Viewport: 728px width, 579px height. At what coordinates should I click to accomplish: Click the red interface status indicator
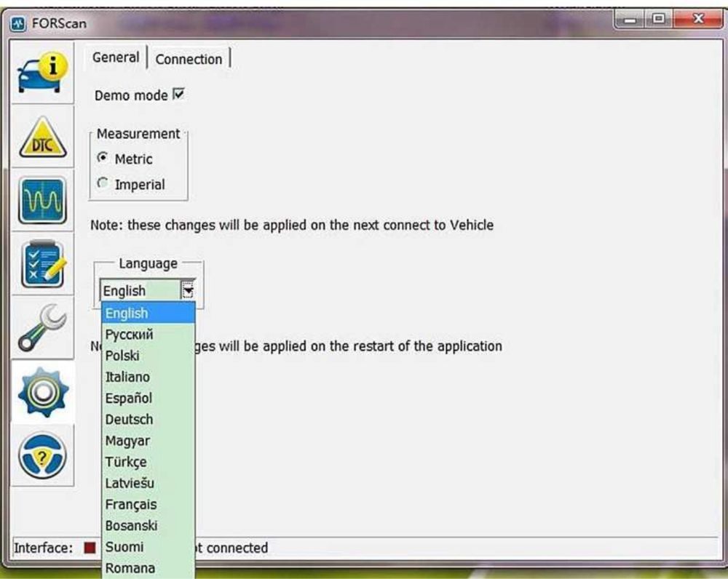point(90,548)
